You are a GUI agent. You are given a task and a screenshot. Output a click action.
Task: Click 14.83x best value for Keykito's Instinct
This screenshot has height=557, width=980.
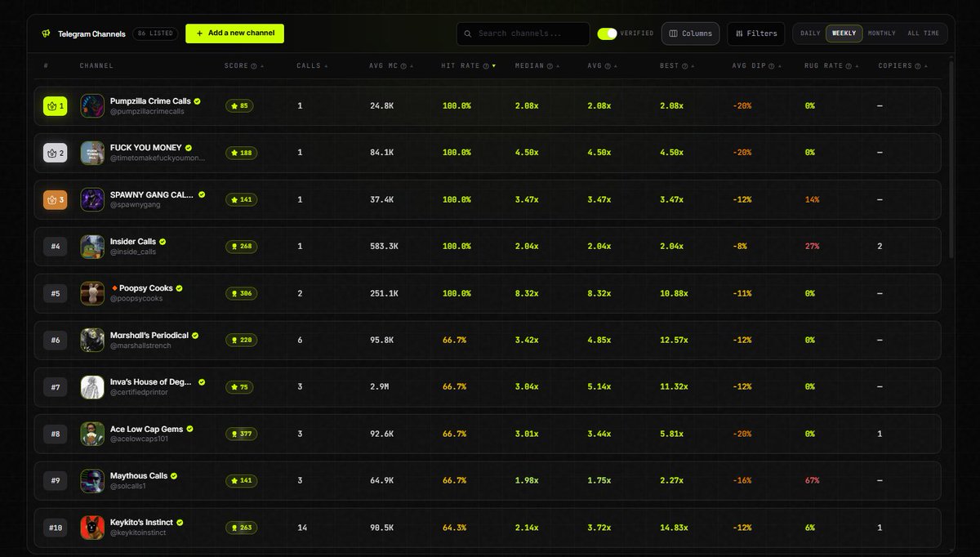(x=674, y=528)
